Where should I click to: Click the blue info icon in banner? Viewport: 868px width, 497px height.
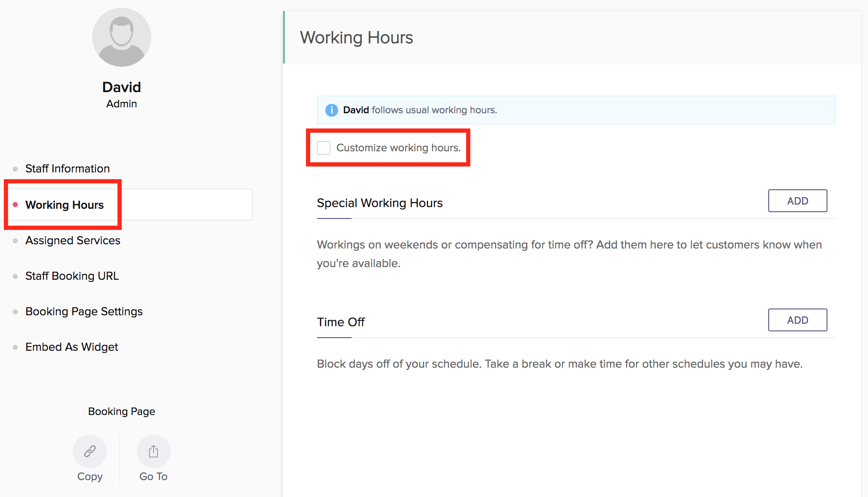331,110
